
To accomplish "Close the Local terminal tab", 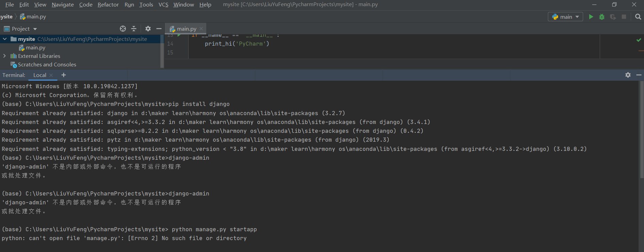I will coord(51,75).
